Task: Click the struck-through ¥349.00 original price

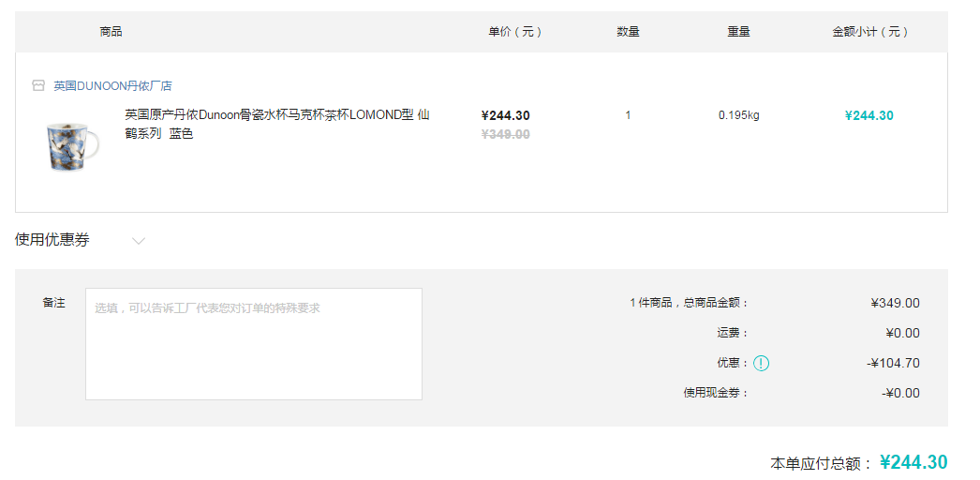Action: coord(506,134)
